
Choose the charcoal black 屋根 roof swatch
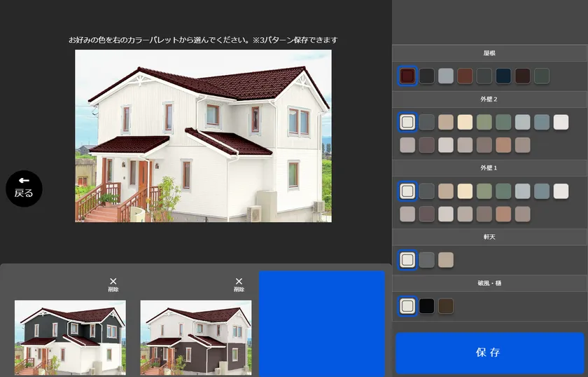(x=427, y=76)
